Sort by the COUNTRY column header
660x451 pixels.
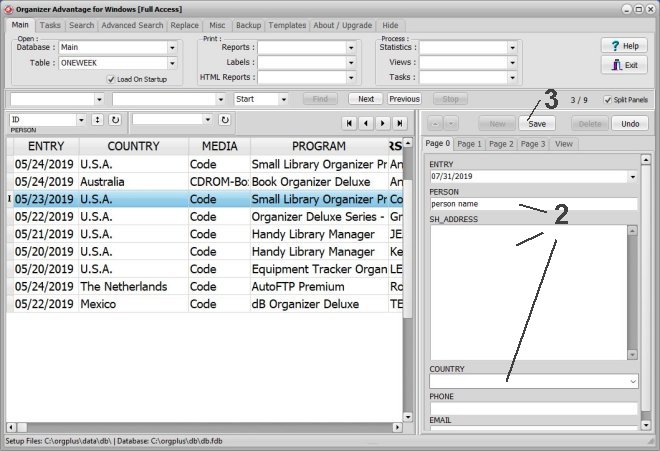[133, 146]
